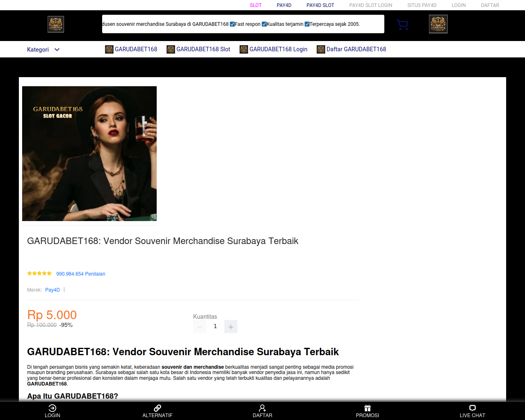Click the PROMOSI label in bottom bar
The width and height of the screenshot is (525, 420).
point(367,415)
